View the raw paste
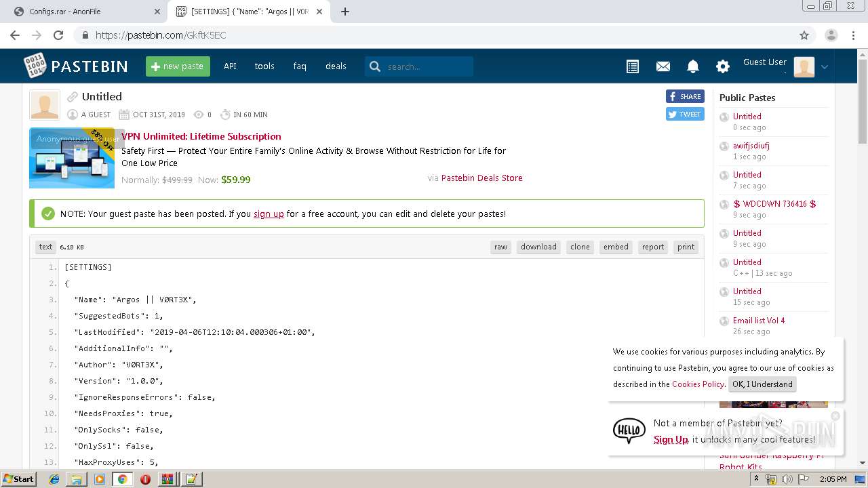Image resolution: width=868 pixels, height=488 pixels. click(x=500, y=247)
